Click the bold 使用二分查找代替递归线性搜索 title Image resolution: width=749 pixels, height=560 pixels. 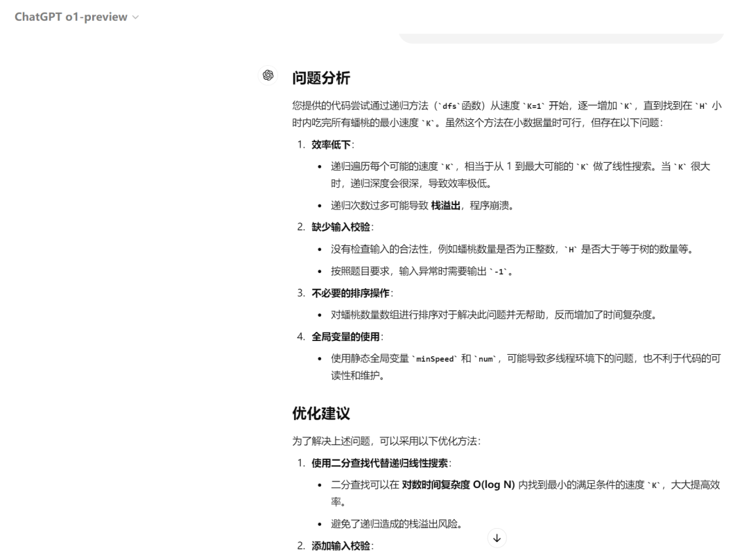point(378,462)
